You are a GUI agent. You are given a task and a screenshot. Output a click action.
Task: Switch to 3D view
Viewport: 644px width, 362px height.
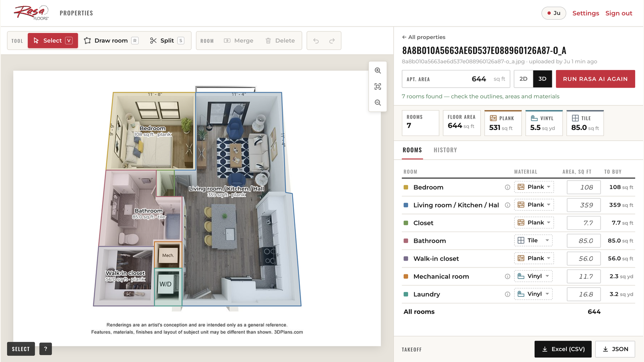click(x=543, y=79)
